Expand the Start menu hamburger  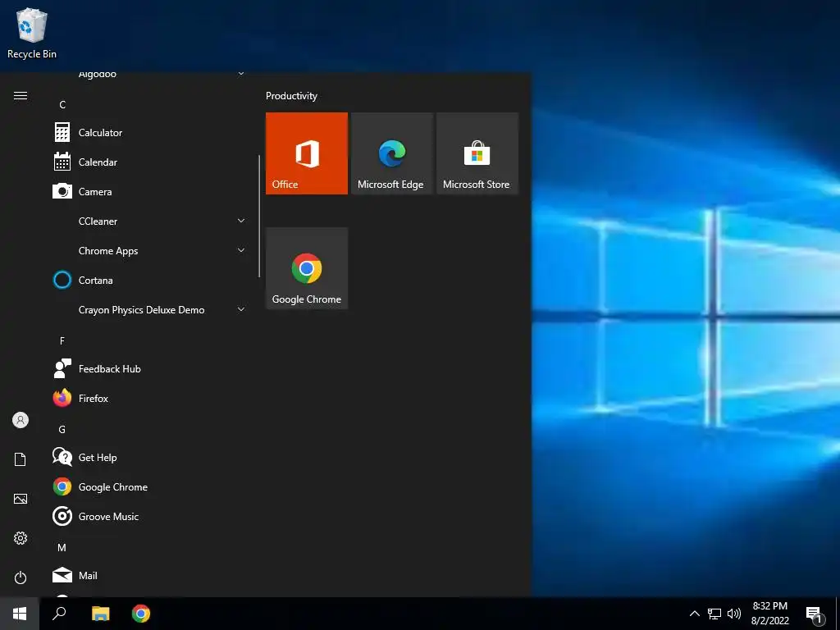[x=21, y=95]
